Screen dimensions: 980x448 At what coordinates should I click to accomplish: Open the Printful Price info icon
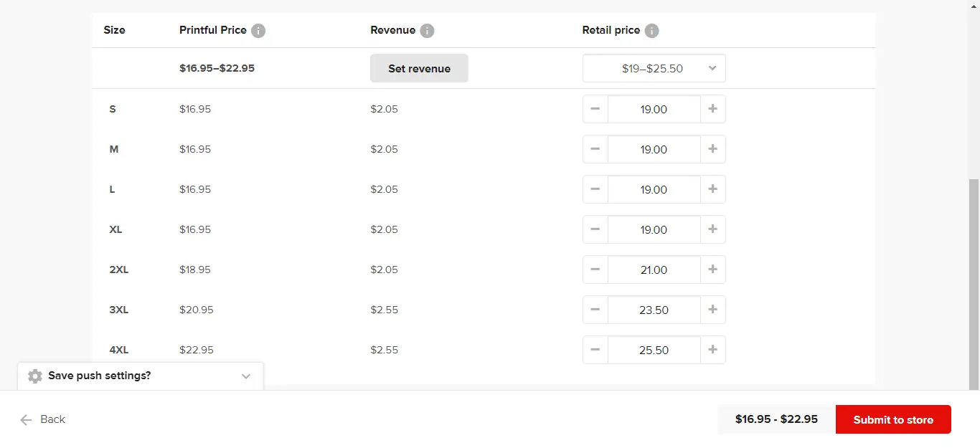[x=258, y=31]
